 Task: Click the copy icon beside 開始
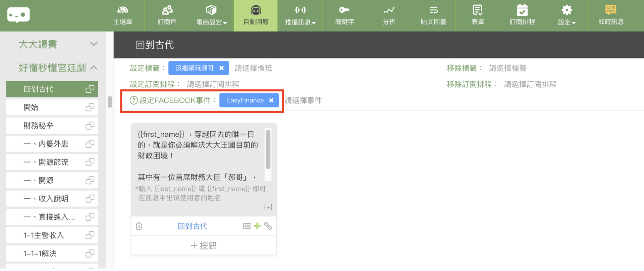coord(90,107)
